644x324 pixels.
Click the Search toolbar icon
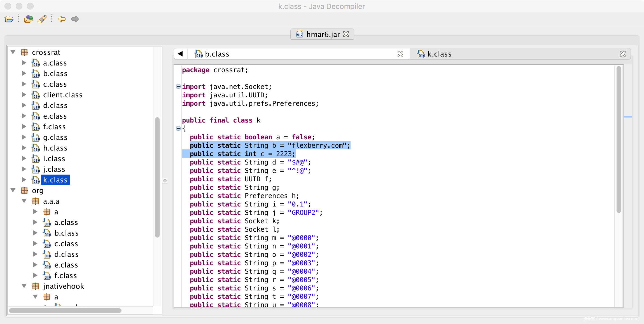pyautogui.click(x=42, y=19)
